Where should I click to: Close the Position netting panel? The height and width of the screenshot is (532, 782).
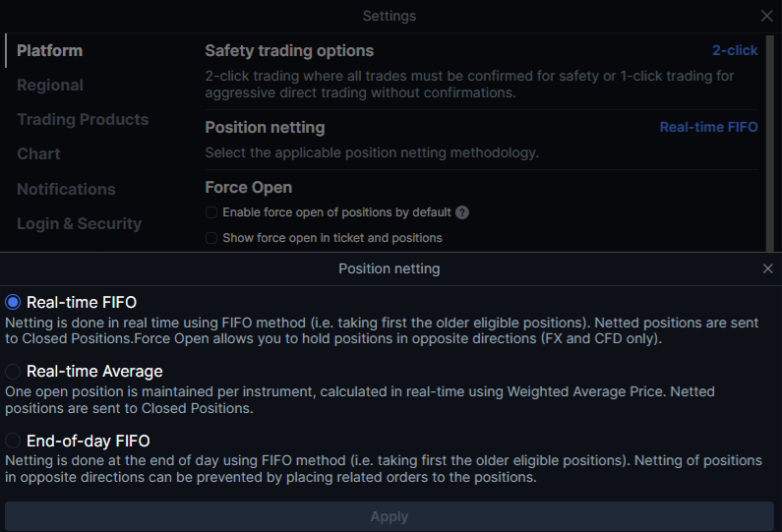[767, 268]
